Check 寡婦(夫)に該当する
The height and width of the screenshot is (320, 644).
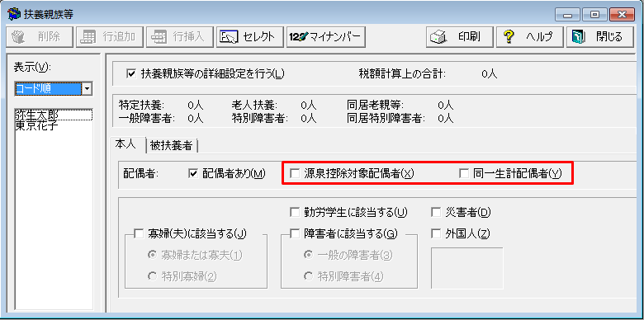pyautogui.click(x=139, y=234)
